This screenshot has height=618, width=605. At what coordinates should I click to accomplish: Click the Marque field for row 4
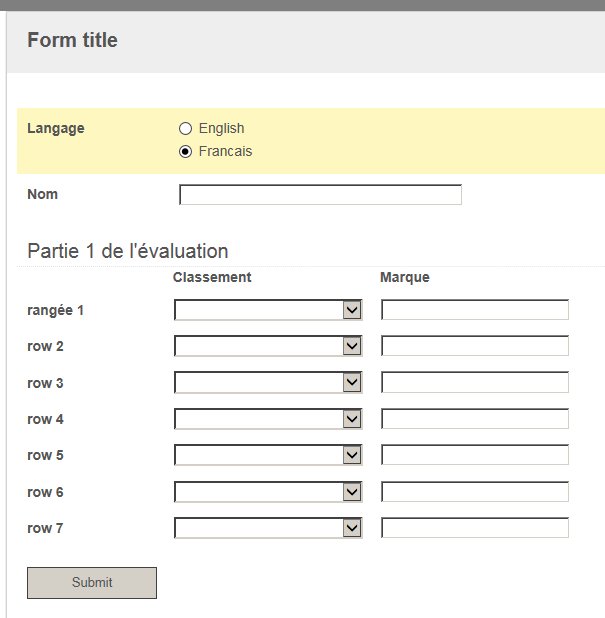click(475, 419)
